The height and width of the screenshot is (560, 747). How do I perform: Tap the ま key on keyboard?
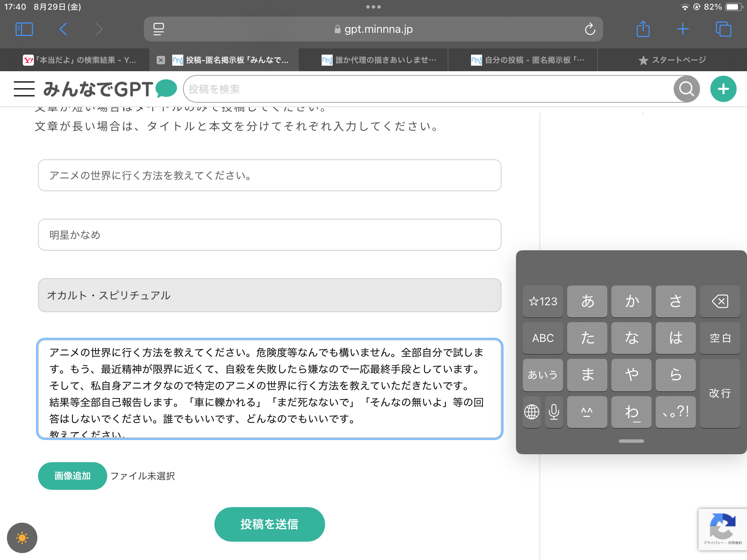(x=587, y=375)
